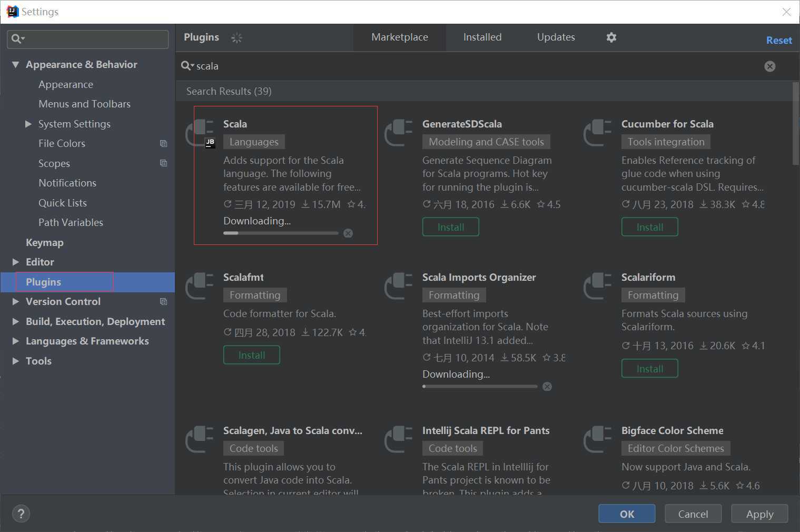
Task: Click the Apply button
Action: pos(759,514)
